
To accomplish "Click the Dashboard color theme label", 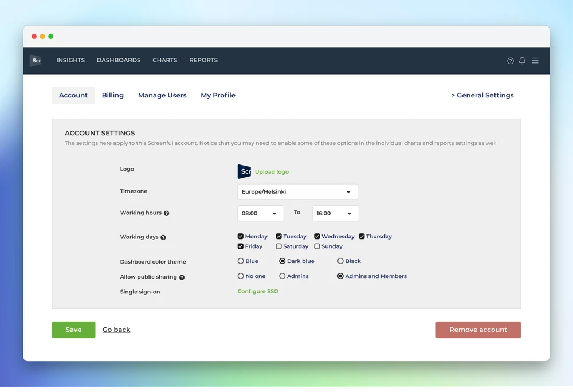I will coord(153,261).
